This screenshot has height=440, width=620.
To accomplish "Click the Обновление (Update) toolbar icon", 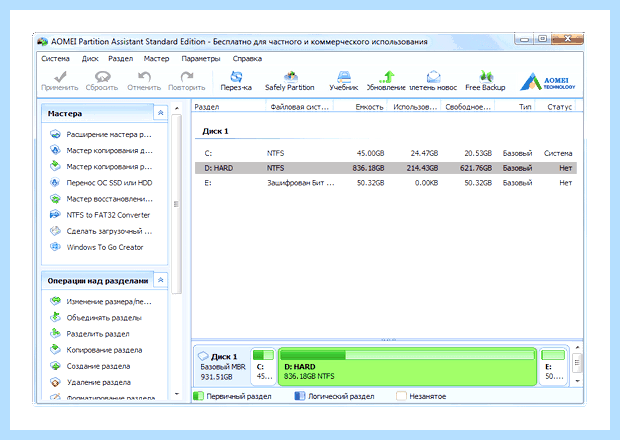I will [x=386, y=76].
